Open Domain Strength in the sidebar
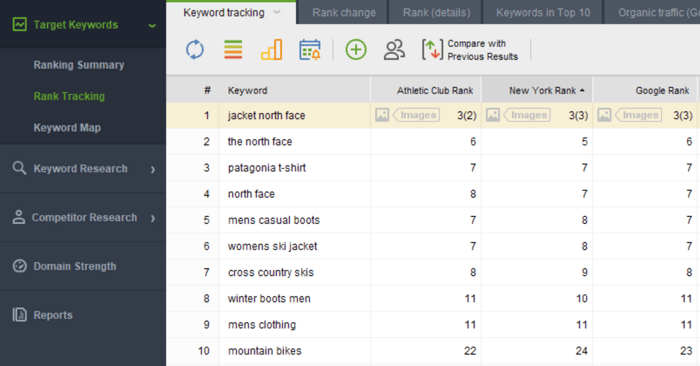 click(75, 266)
